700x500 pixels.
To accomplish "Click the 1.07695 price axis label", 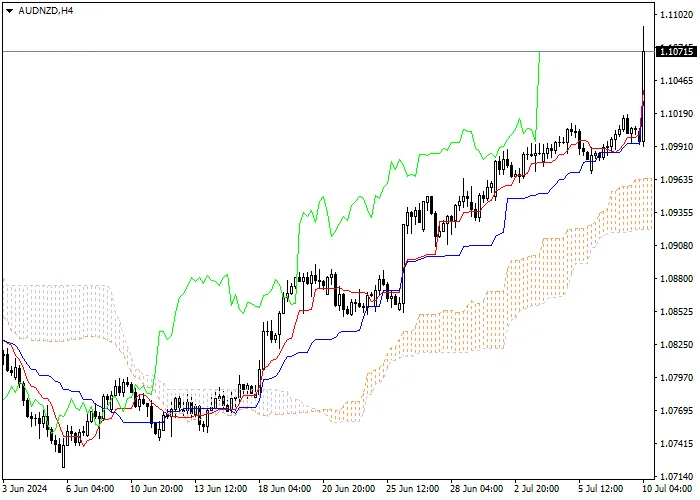I will click(676, 411).
